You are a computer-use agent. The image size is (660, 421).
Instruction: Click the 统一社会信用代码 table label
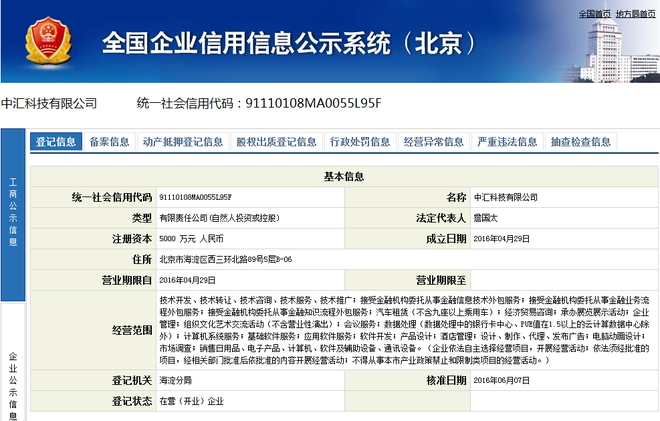[112, 197]
